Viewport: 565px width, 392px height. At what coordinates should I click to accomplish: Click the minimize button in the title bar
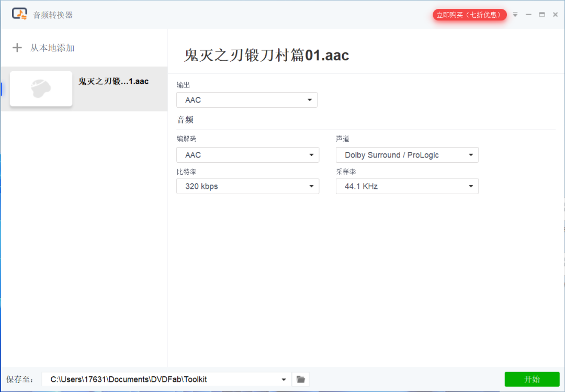[x=529, y=15]
